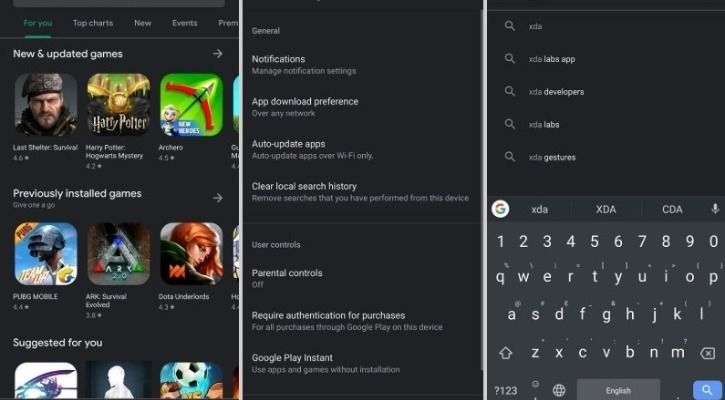The width and height of the screenshot is (725, 400).
Task: Open the PUBG MOBILE game icon
Action: pos(46,253)
